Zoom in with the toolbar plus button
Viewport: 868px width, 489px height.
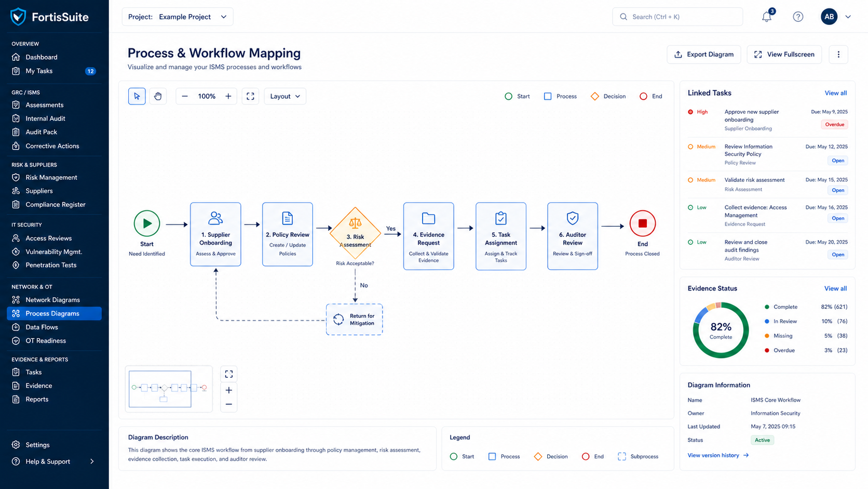(x=228, y=96)
